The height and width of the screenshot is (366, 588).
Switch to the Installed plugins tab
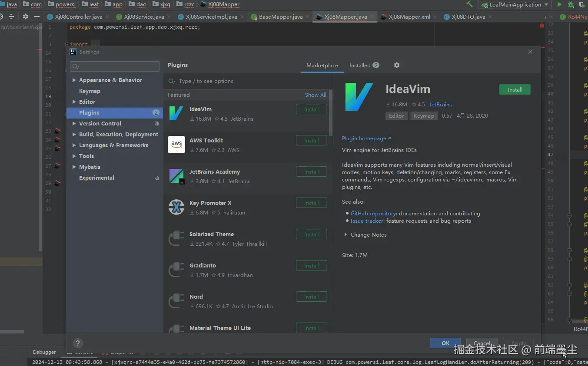pos(364,66)
